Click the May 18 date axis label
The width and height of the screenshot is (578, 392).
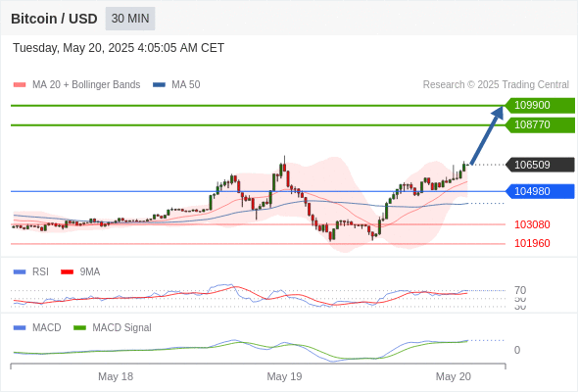coord(116,376)
